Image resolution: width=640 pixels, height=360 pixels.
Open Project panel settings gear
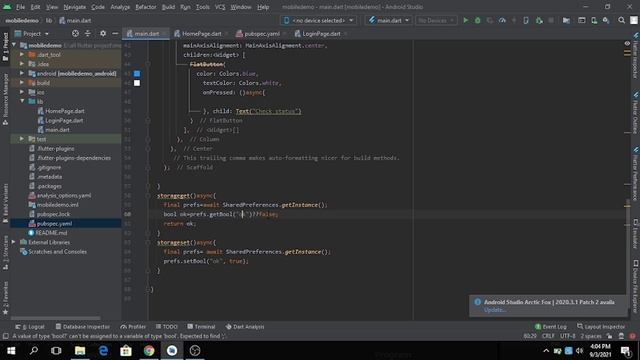102,33
